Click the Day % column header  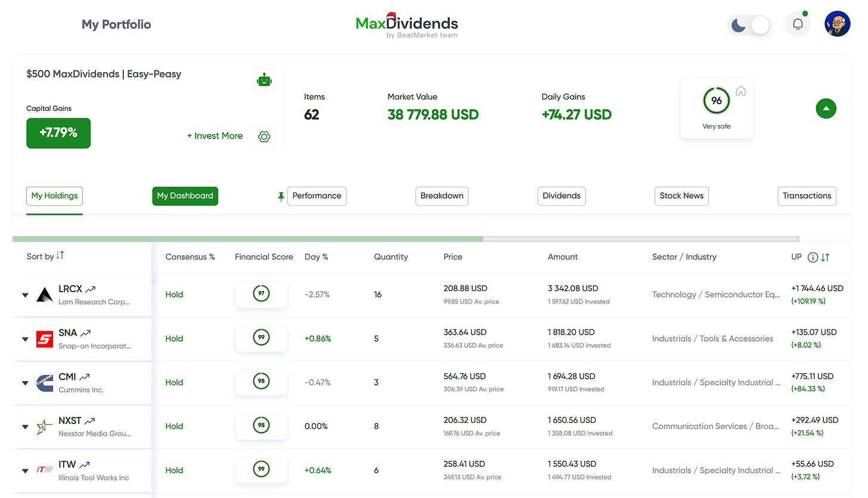[x=317, y=257]
